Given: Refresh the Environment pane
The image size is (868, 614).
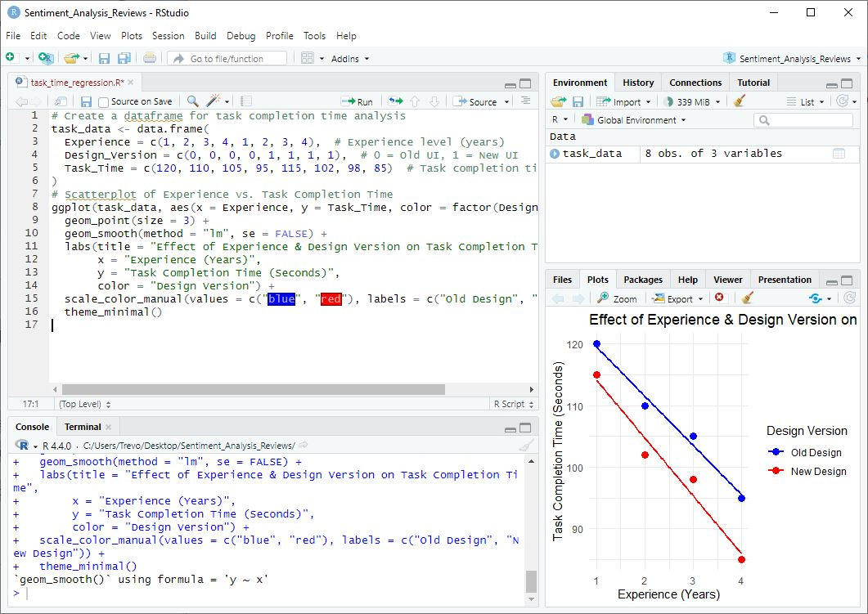Looking at the screenshot, I should coord(843,101).
